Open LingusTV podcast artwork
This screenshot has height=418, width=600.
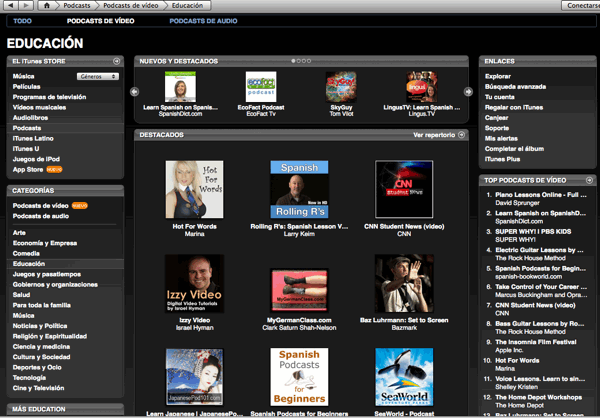point(422,87)
